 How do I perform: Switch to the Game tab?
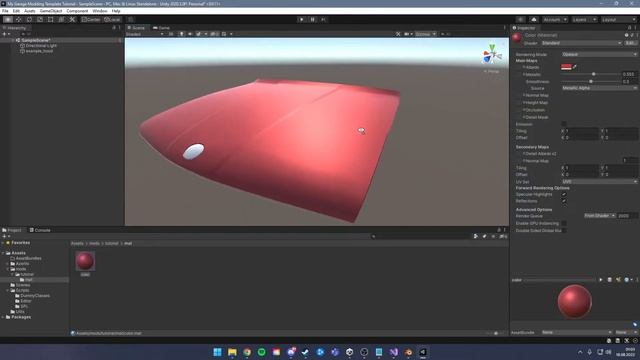pyautogui.click(x=161, y=28)
